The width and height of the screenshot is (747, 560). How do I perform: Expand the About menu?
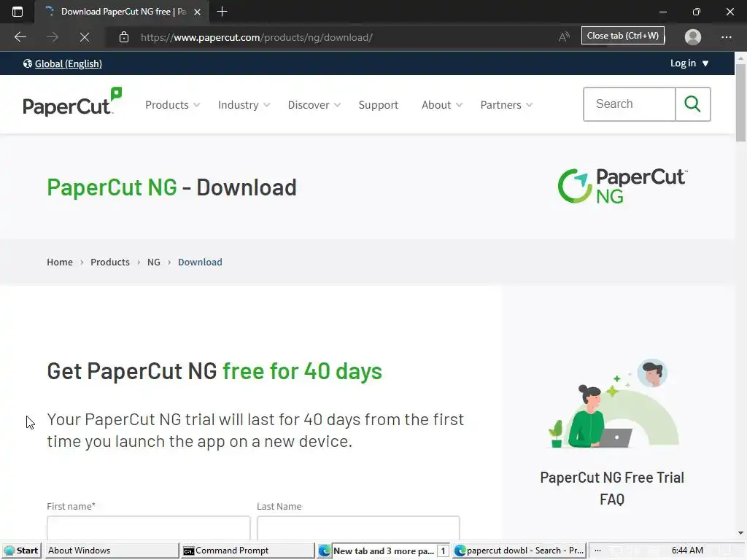[441, 105]
